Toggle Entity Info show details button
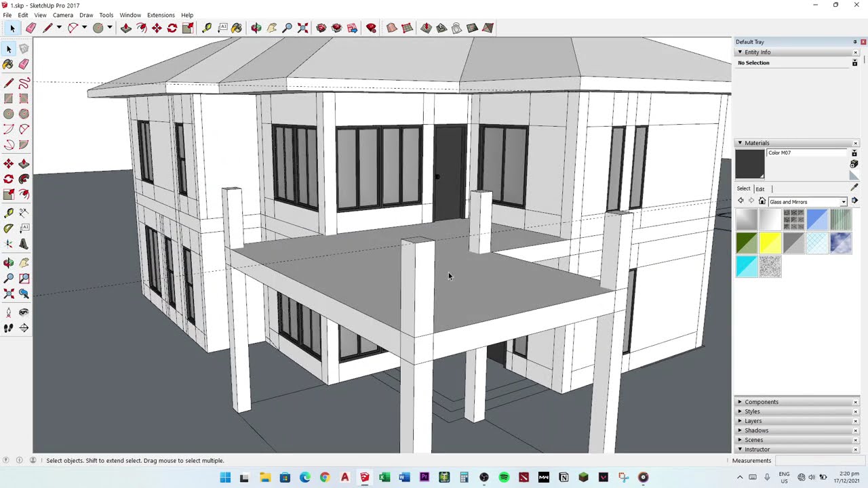 [854, 63]
